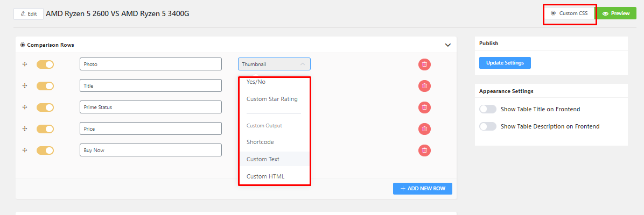Click the Publish panel heading

tap(489, 43)
